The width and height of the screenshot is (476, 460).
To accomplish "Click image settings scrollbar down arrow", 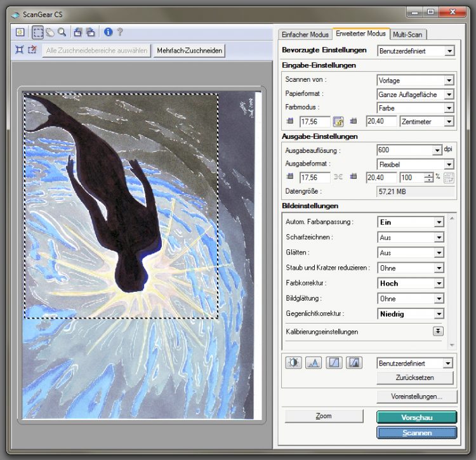I will (x=452, y=345).
